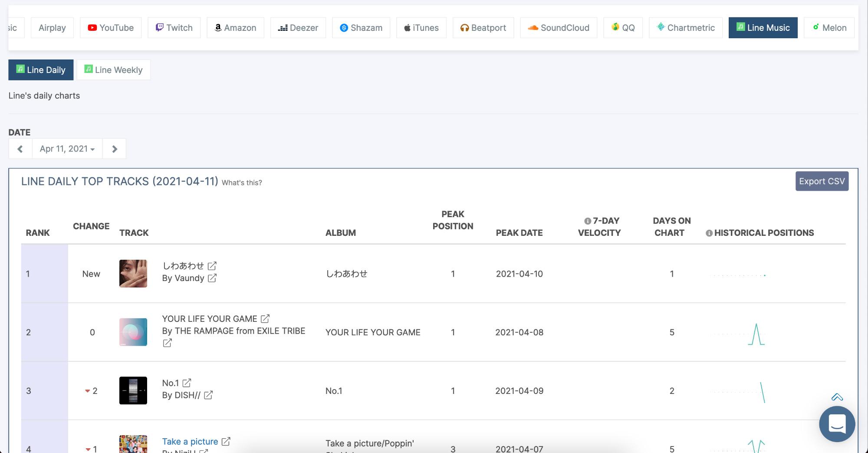This screenshot has width=868, height=453.
Task: Sort by the PEAK DATE header
Action: point(519,233)
